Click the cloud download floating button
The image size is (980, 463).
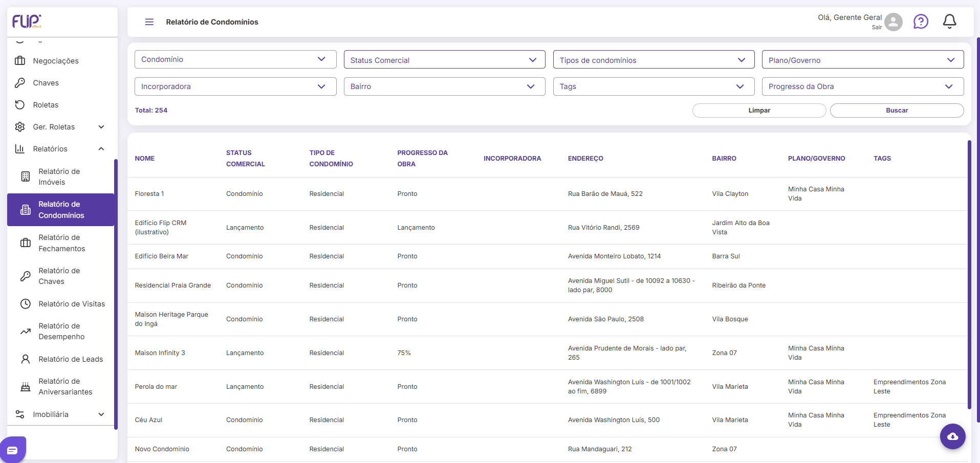[952, 436]
